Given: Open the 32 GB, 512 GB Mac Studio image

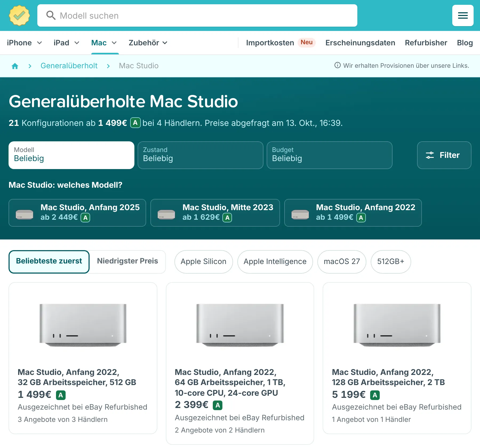Looking at the screenshot, I should pos(83,325).
